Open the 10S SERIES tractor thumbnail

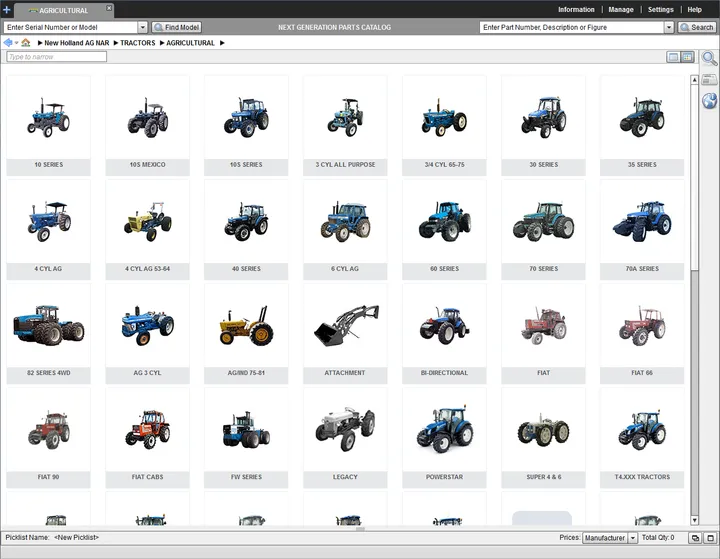click(246, 125)
